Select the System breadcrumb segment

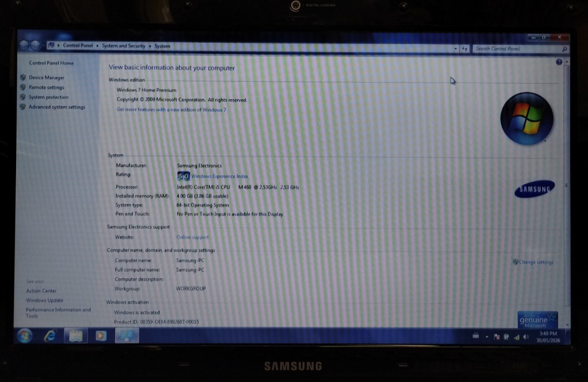coord(162,46)
